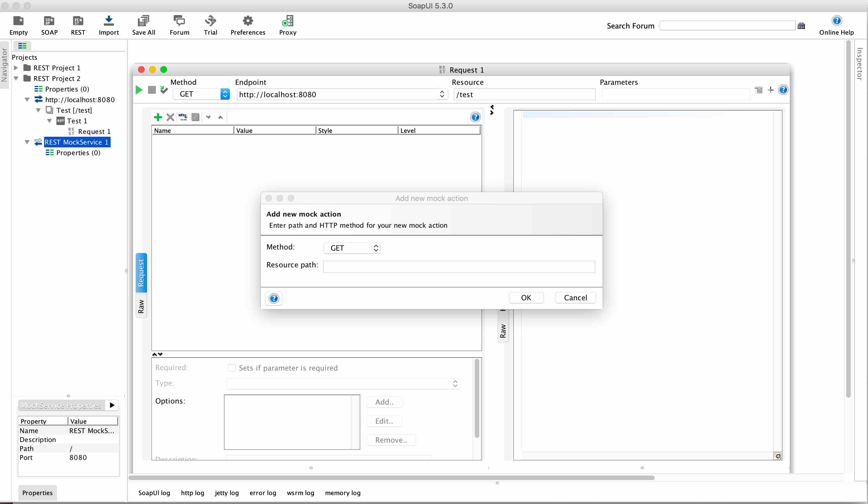Add new parameter with green plus
This screenshot has height=504, width=868.
(158, 117)
